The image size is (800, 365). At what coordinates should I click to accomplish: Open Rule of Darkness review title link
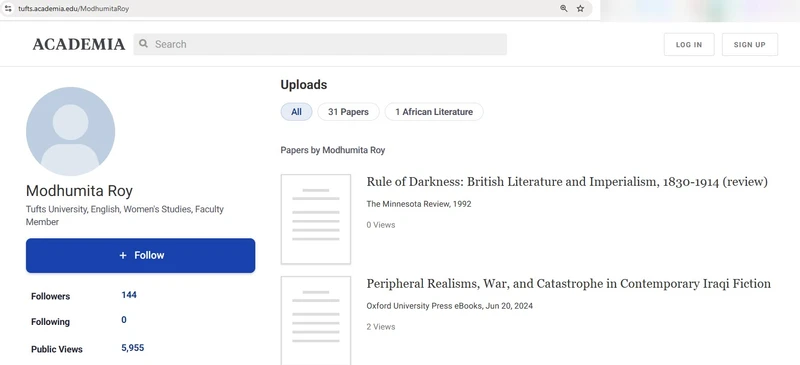(x=567, y=182)
